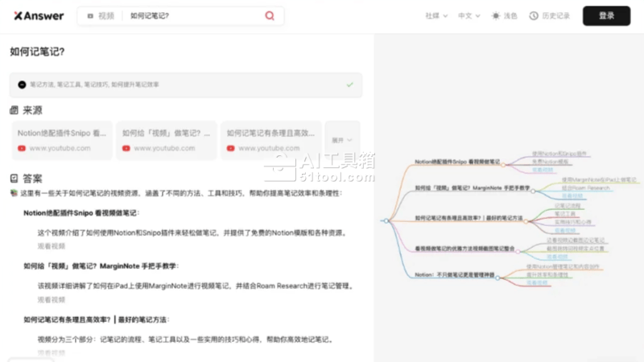The width and height of the screenshot is (644, 362).
Task: Open the 如何给「视频」做笔记 source card
Action: [x=166, y=140]
